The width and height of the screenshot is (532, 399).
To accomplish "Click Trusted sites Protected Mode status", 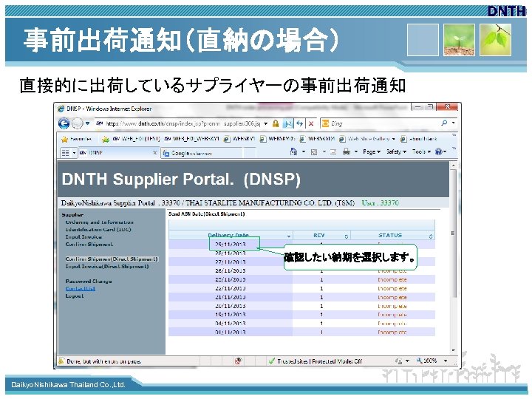I will point(316,361).
